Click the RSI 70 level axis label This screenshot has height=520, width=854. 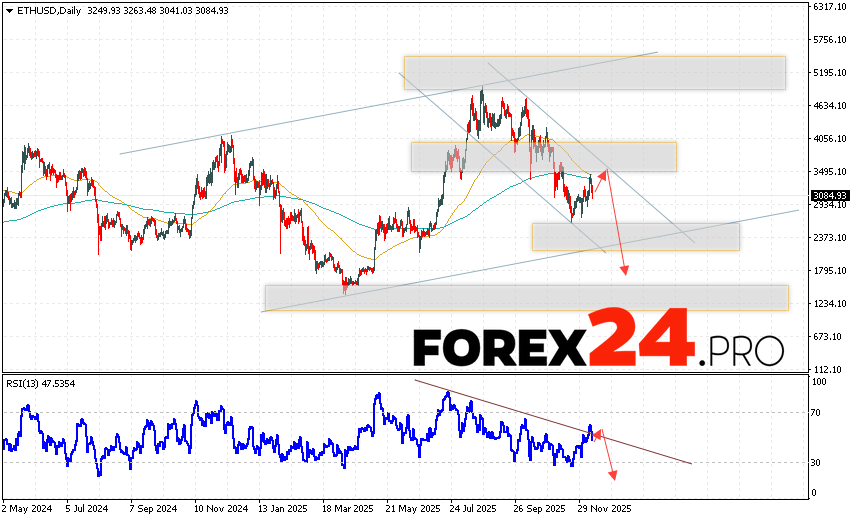(817, 412)
